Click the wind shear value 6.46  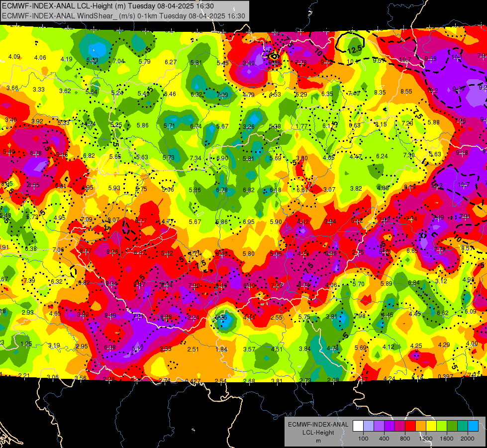click(170, 94)
